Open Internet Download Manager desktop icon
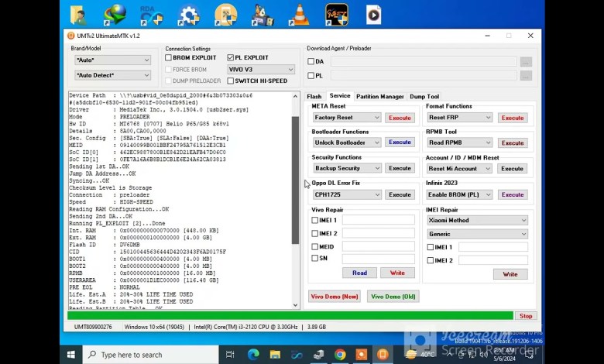The width and height of the screenshot is (604, 364). [x=115, y=14]
